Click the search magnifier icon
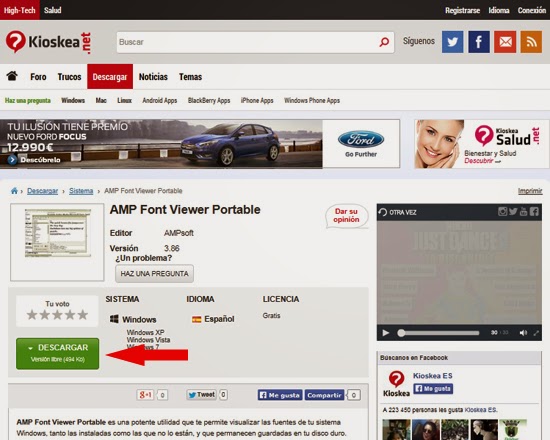 click(x=384, y=42)
